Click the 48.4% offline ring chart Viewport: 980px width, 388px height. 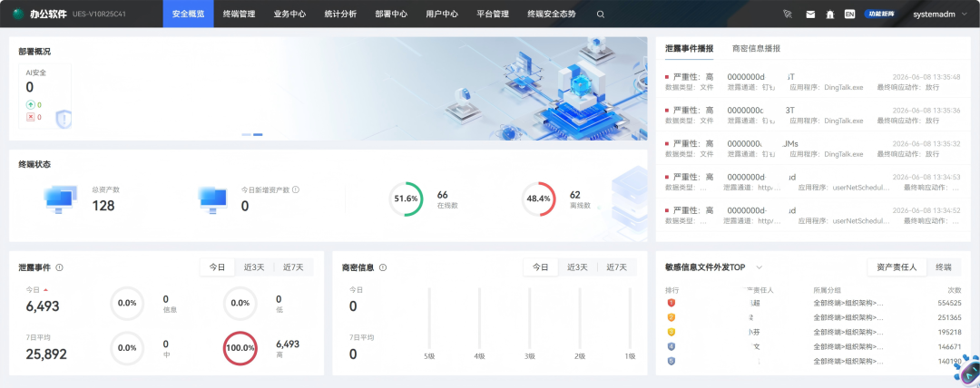(x=539, y=199)
